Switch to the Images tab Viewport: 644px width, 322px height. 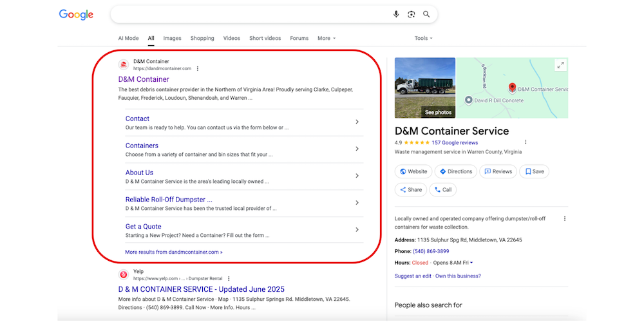click(172, 38)
